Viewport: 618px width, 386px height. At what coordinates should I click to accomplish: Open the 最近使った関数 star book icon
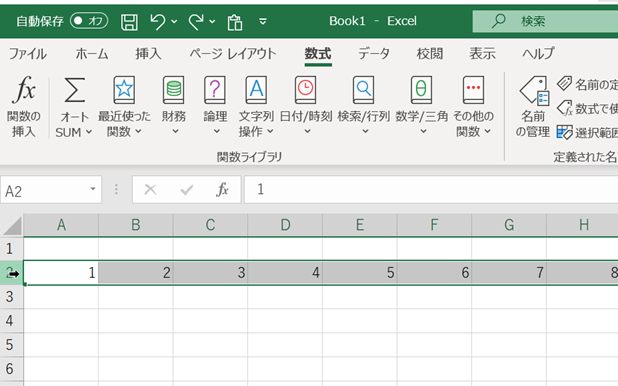tap(124, 90)
